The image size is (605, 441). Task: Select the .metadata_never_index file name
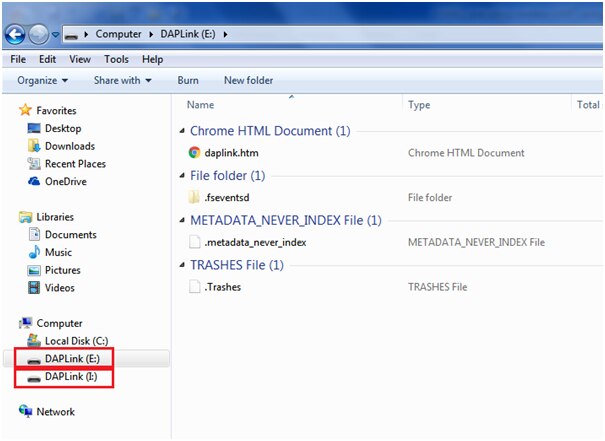[x=255, y=243]
